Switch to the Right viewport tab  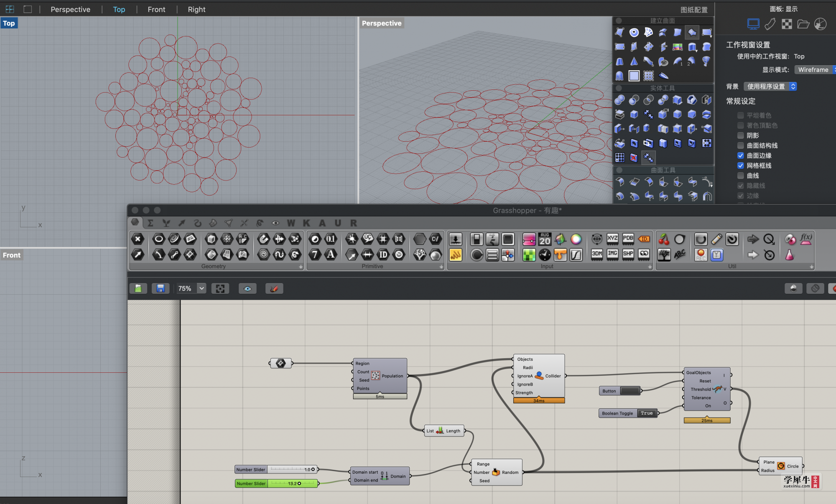click(x=196, y=9)
